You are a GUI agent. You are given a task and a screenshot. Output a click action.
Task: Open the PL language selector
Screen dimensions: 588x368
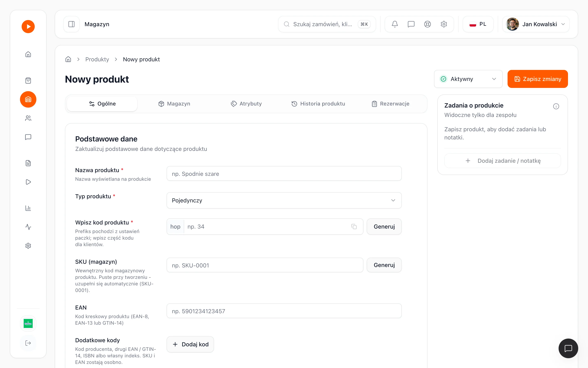(x=478, y=24)
